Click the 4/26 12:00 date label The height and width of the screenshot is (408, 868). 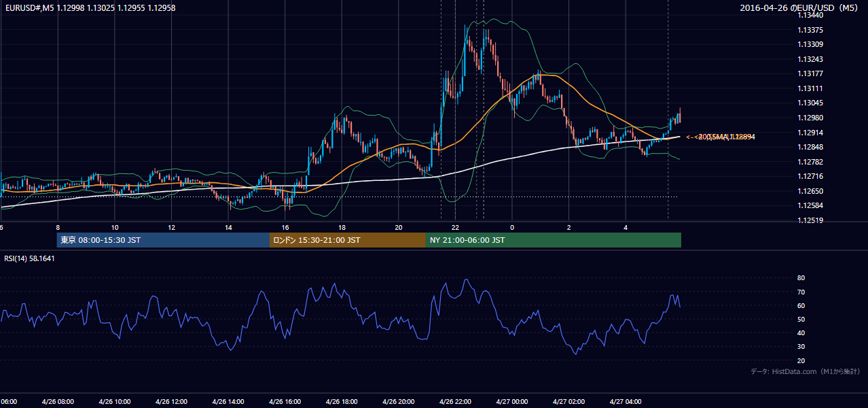171,401
